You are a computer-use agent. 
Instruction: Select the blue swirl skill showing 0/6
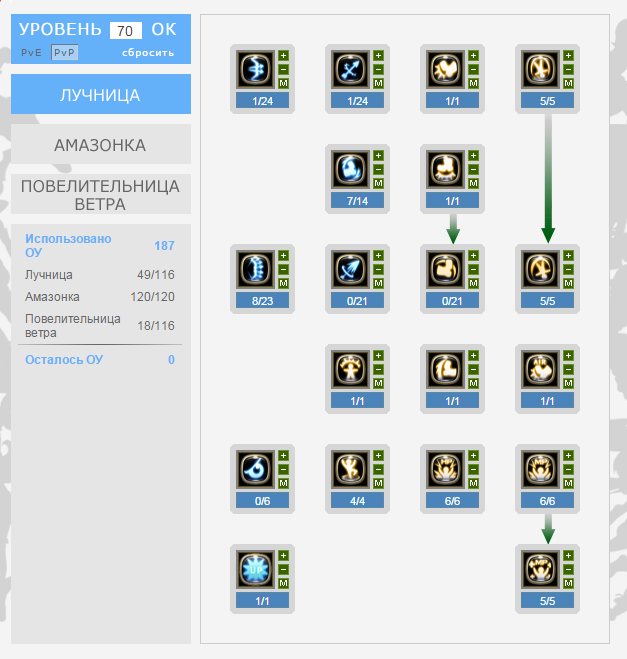tap(255, 469)
